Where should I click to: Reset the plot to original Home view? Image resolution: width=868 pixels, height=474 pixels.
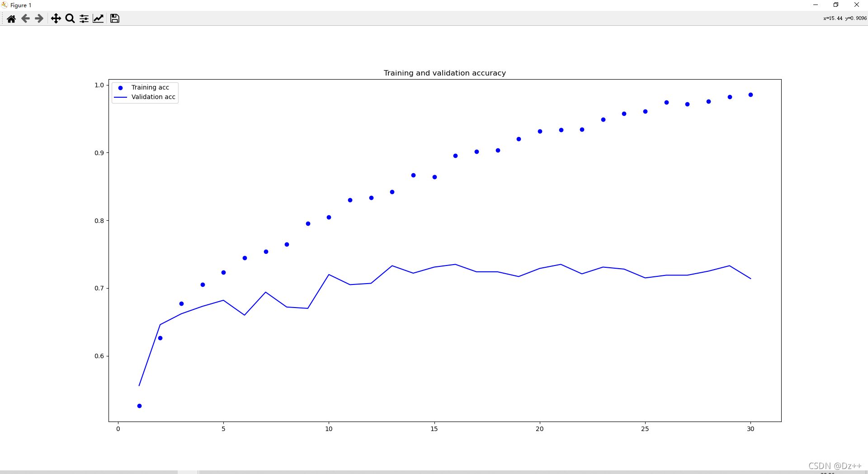pyautogui.click(x=11, y=19)
